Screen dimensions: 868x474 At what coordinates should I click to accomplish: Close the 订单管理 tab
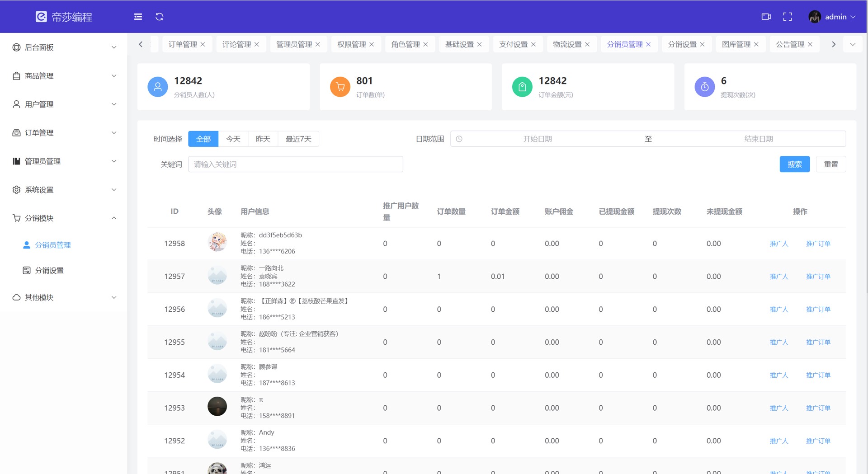tap(203, 44)
